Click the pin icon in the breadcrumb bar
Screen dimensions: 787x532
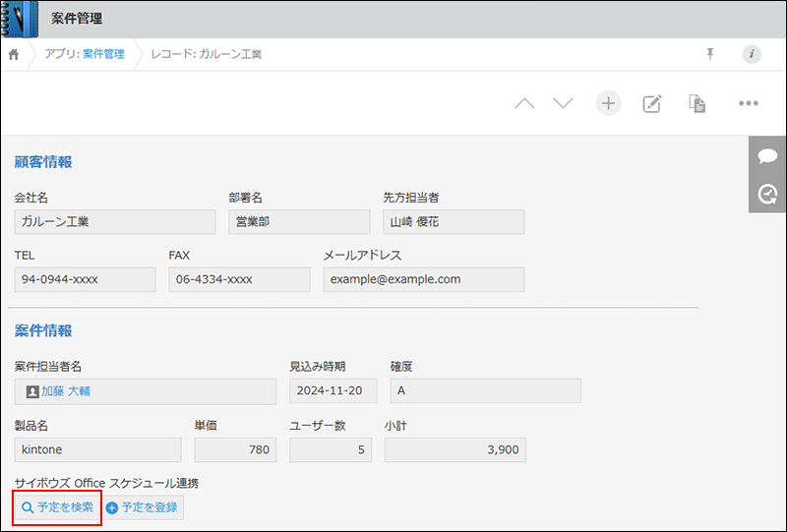[709, 54]
